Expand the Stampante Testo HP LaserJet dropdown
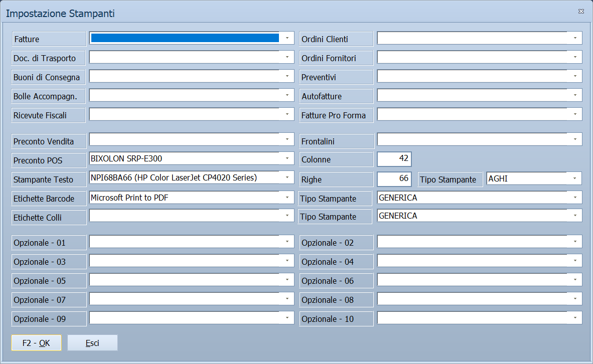 pos(287,177)
